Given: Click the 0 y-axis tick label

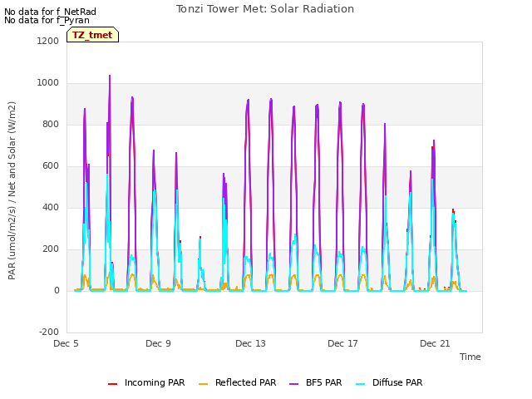Looking at the screenshot, I should point(57,290).
